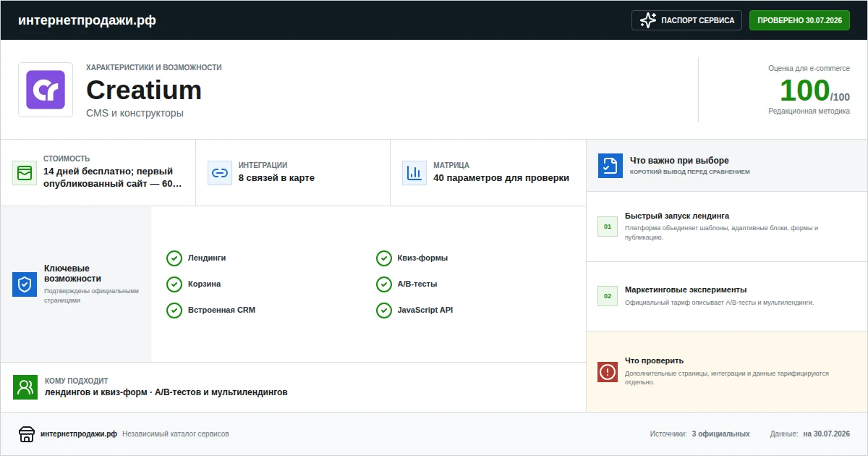Click the 3 официальных sources value

pos(720,434)
